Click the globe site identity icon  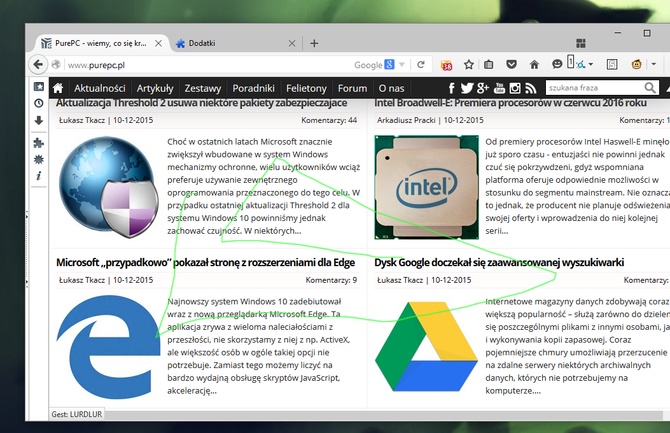[x=56, y=65]
